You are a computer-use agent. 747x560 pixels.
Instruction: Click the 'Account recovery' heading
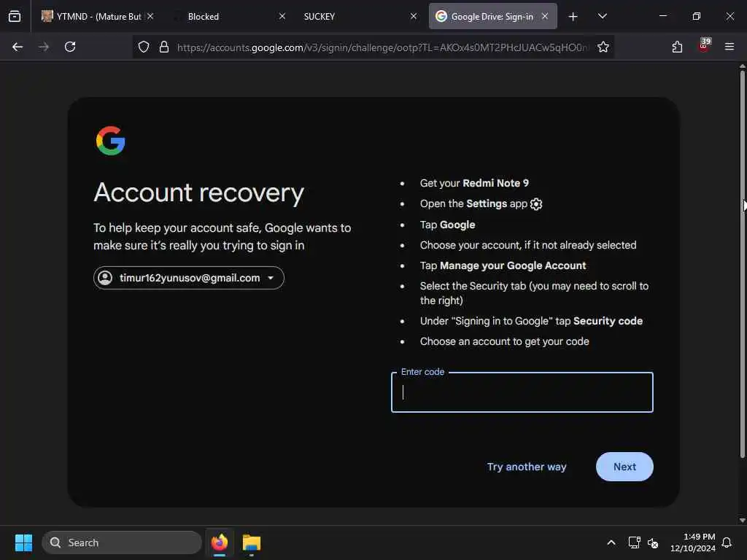tap(198, 192)
